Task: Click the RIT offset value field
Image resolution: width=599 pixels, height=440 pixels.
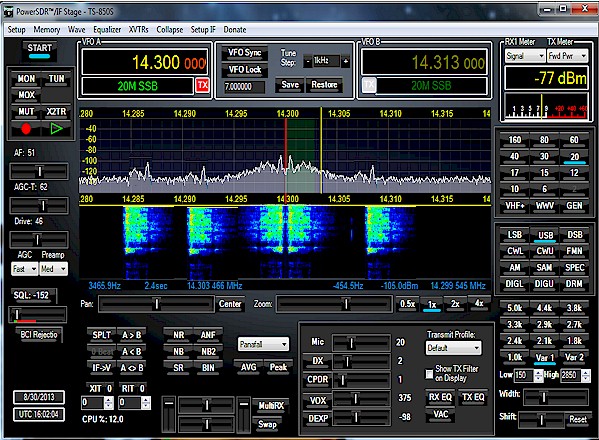Action: click(130, 403)
